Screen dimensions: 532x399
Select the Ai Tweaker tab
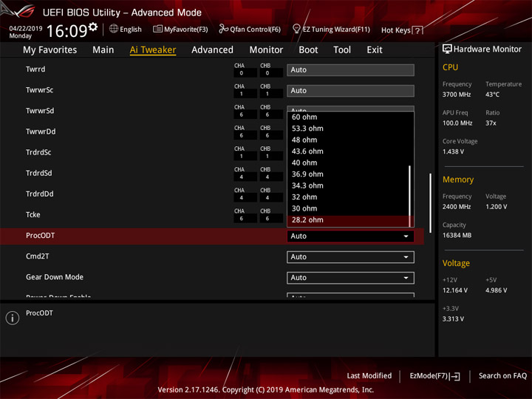153,50
